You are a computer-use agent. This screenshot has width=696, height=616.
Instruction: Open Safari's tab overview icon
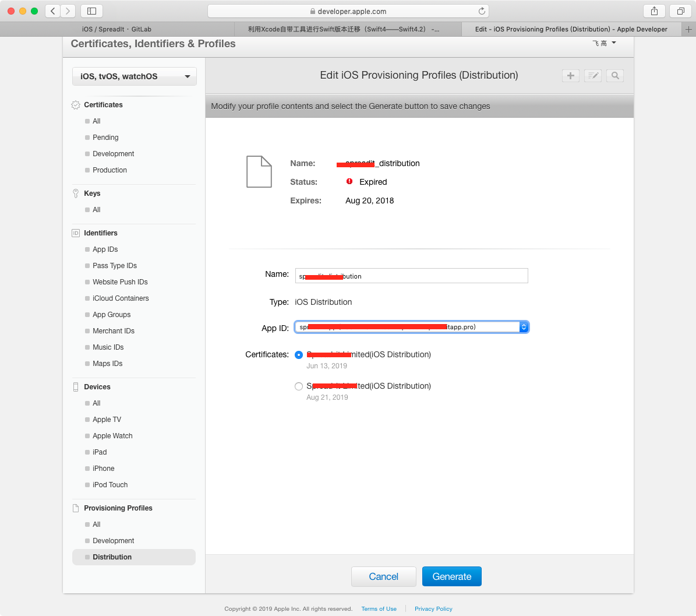pos(680,11)
